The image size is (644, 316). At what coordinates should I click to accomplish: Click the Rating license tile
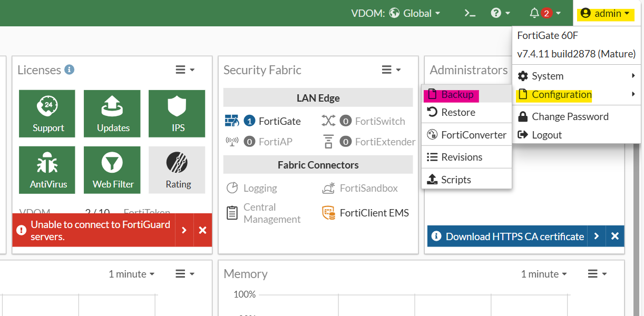coord(177,170)
